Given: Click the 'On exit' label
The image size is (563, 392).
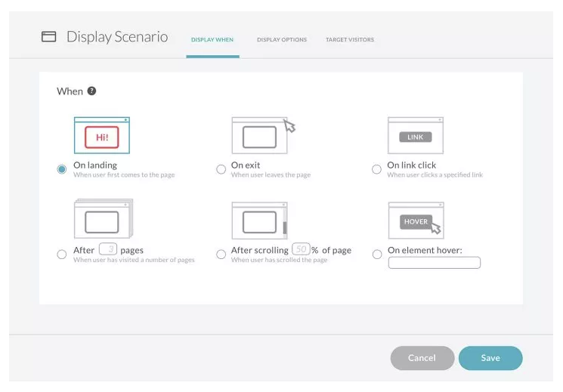Looking at the screenshot, I should point(246,165).
